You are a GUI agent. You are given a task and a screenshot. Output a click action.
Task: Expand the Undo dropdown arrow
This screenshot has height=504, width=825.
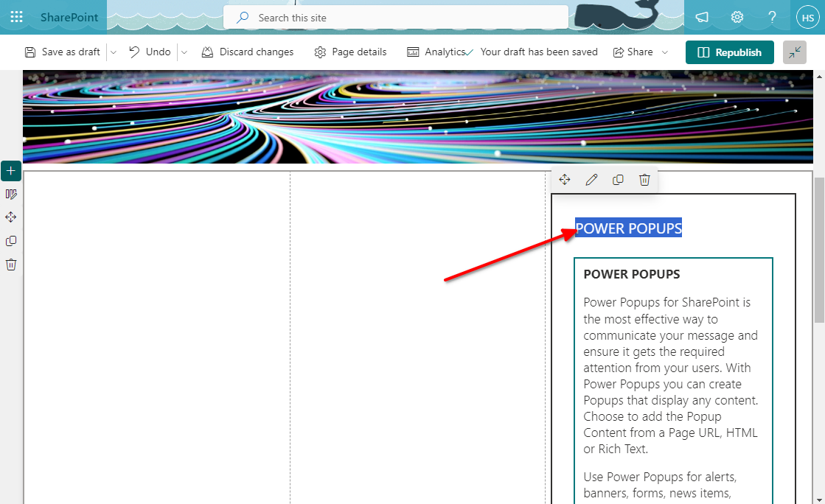coord(184,52)
